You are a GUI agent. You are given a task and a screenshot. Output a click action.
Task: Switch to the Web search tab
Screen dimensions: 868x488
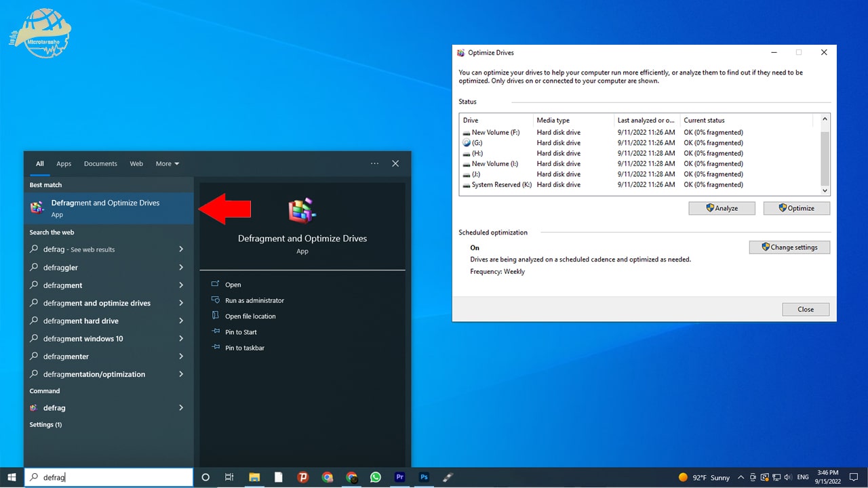pyautogui.click(x=136, y=163)
